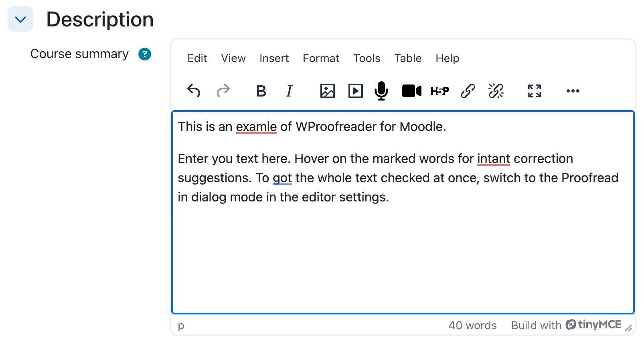This screenshot has width=644, height=346.
Task: Open the Edit menu
Action: 197,58
